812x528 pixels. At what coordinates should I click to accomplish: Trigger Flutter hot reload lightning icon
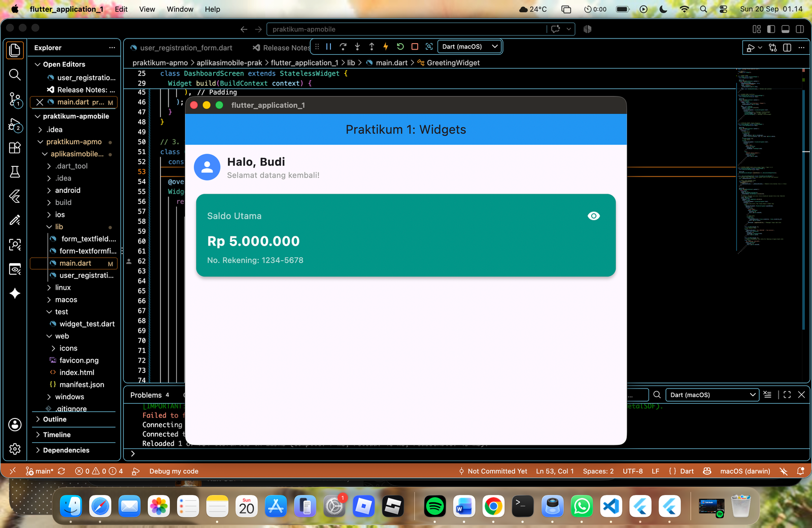(386, 47)
